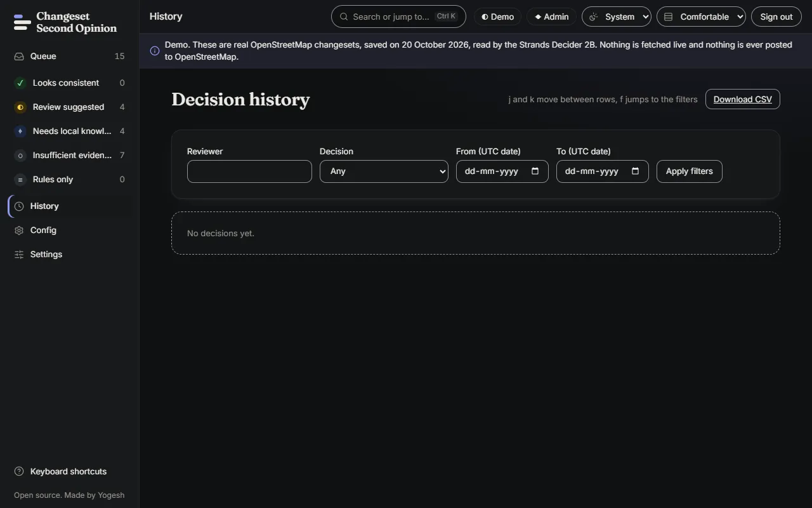Click the blue Needs local knowledge icon

(x=20, y=131)
